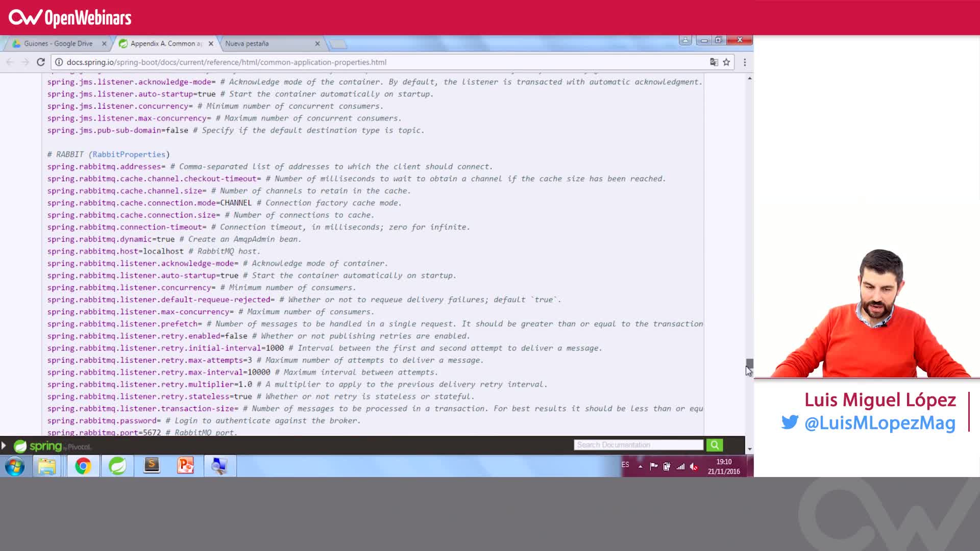Reload the current page

click(x=41, y=62)
